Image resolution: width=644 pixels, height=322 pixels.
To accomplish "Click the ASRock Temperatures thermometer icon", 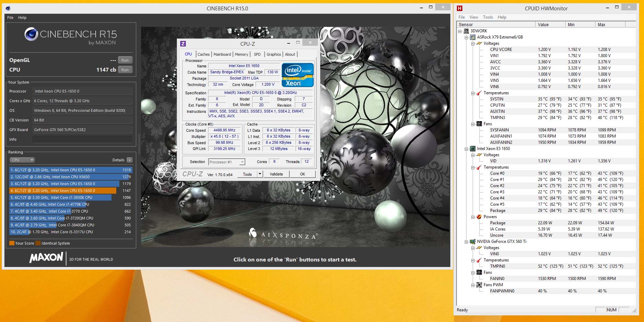I will [479, 93].
